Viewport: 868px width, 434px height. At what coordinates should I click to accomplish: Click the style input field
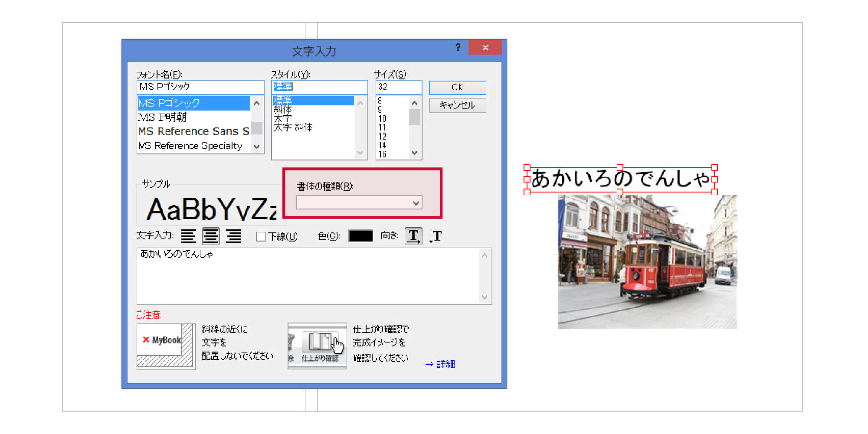tap(319, 87)
